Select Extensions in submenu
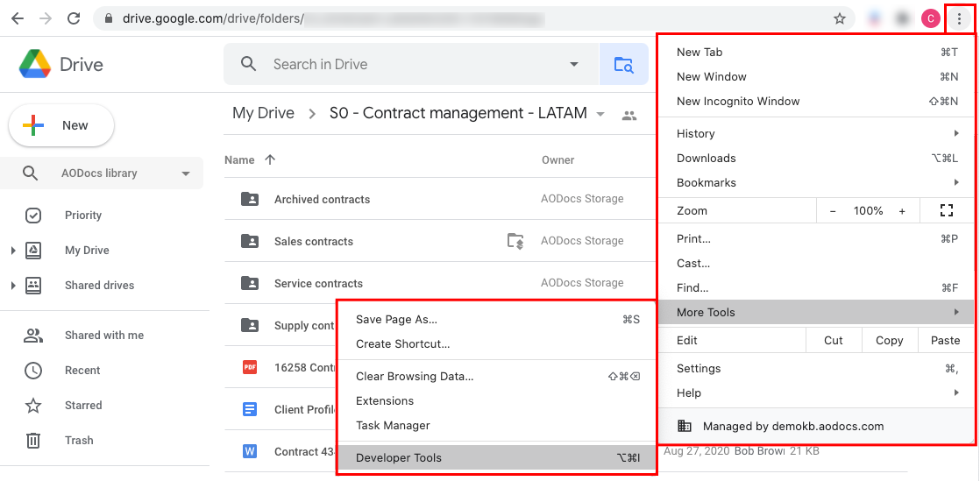Viewport: 980px width, 481px height. pyautogui.click(x=497, y=400)
